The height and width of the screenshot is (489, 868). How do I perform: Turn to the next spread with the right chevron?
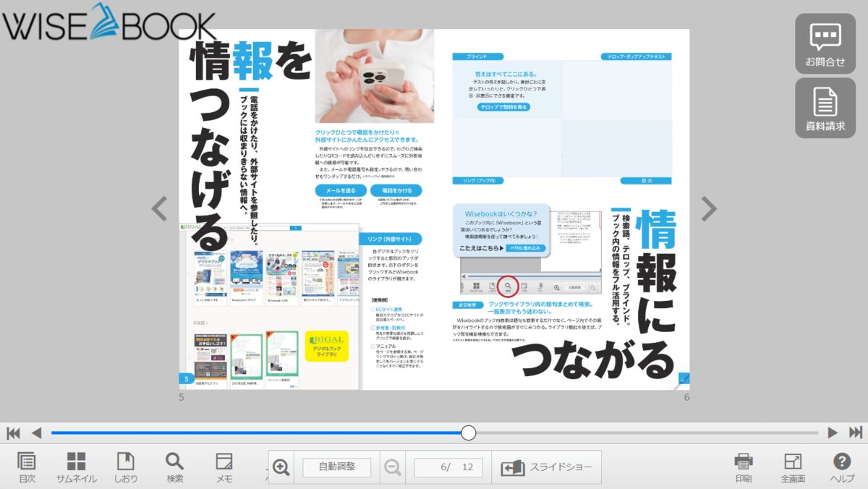(709, 209)
